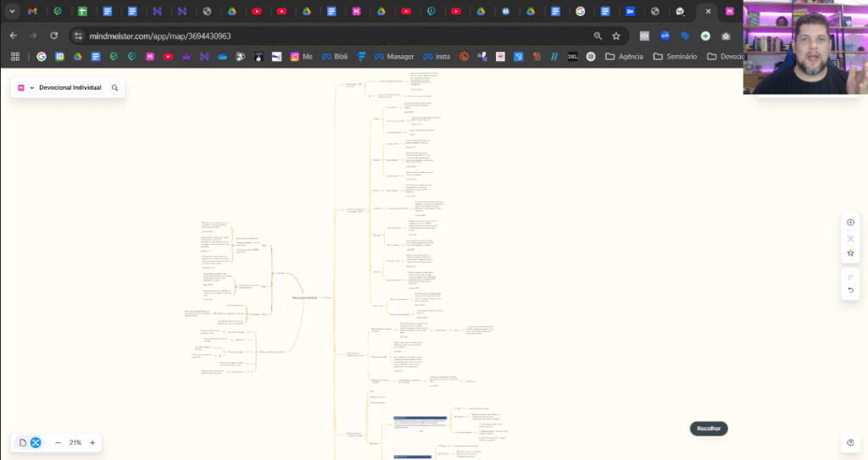Zoom in with the plus button
Image resolution: width=868 pixels, height=460 pixels.
(92, 442)
